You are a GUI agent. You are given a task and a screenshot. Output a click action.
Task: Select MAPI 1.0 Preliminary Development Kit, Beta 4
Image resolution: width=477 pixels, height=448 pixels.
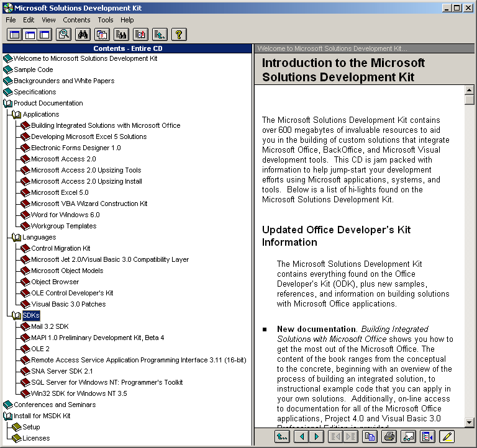(98, 338)
